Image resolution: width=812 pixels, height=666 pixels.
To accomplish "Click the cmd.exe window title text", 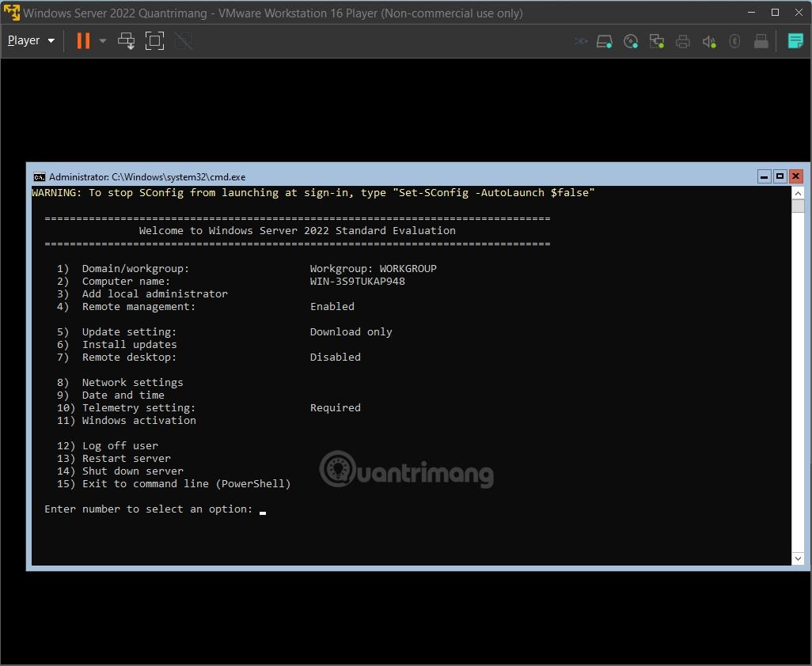I will coord(147,177).
